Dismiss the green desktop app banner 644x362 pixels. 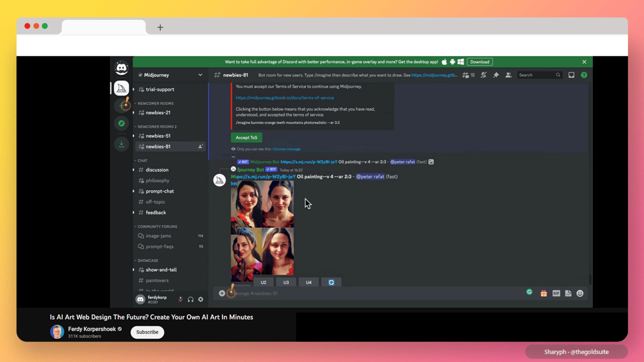(584, 62)
